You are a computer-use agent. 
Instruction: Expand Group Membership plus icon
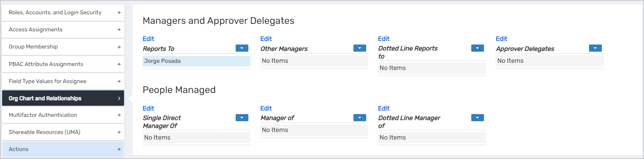[119, 47]
